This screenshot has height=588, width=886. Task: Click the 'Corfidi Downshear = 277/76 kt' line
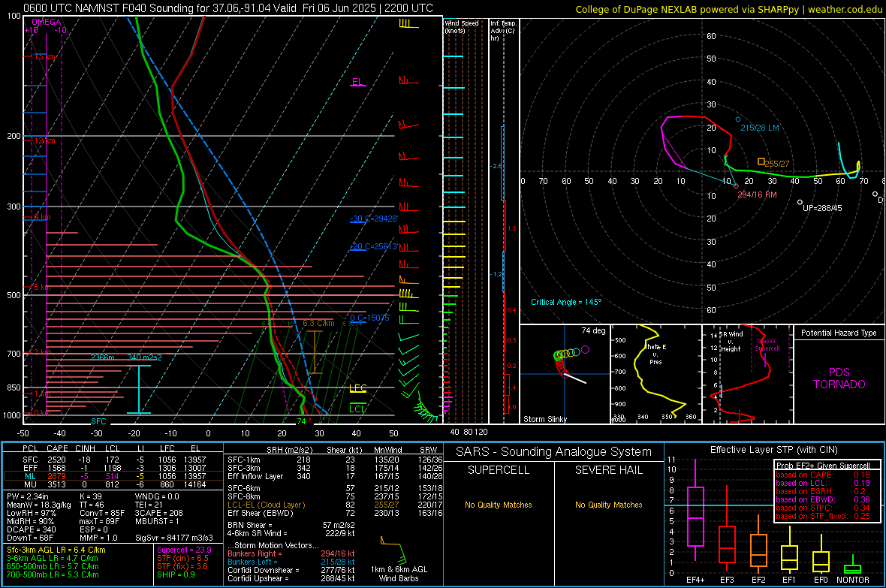[291, 570]
